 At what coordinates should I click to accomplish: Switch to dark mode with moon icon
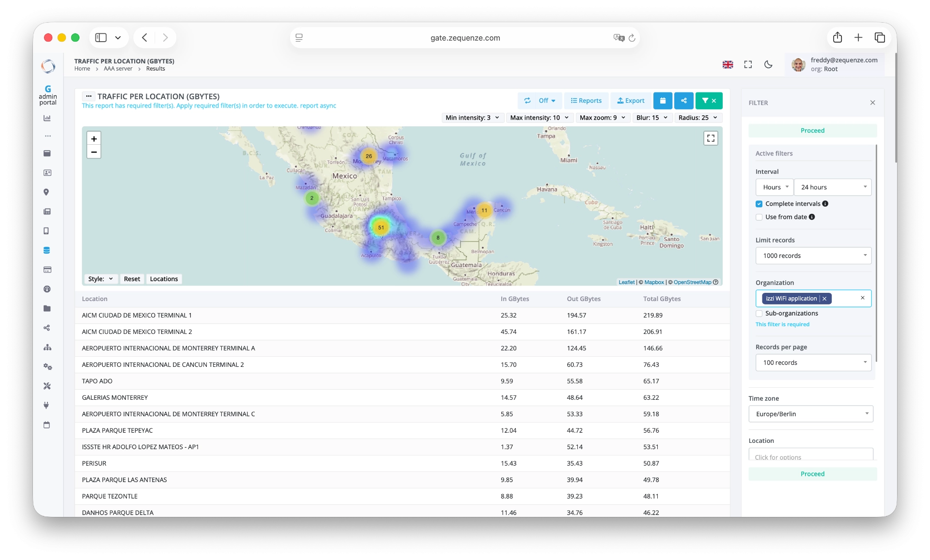coord(768,64)
